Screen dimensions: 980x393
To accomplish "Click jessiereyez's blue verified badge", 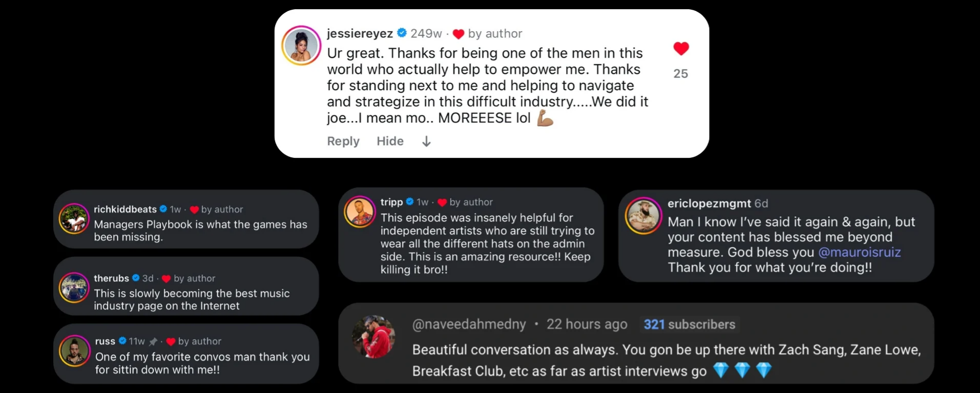I will point(402,33).
